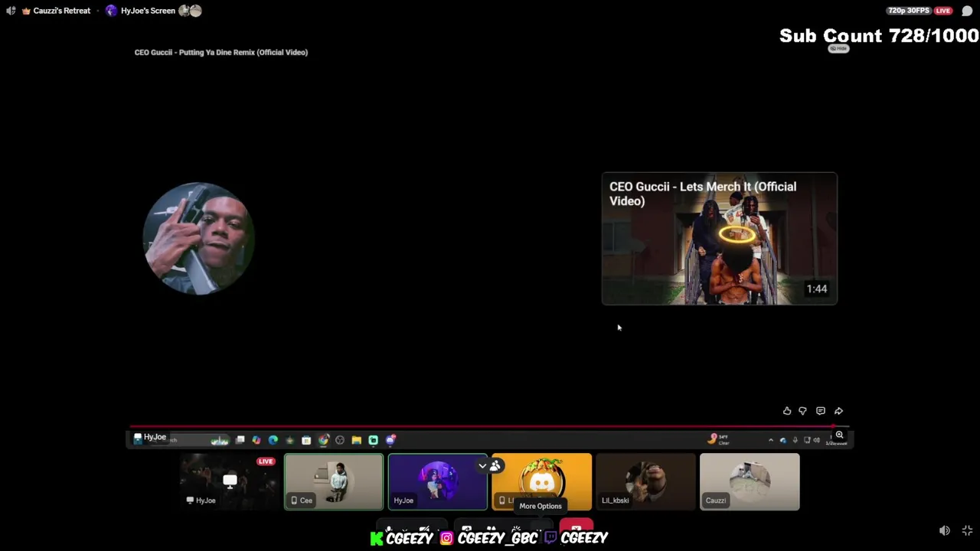980x551 pixels.
Task: Adjust stream volume via speaker icon bottom right
Action: click(945, 530)
